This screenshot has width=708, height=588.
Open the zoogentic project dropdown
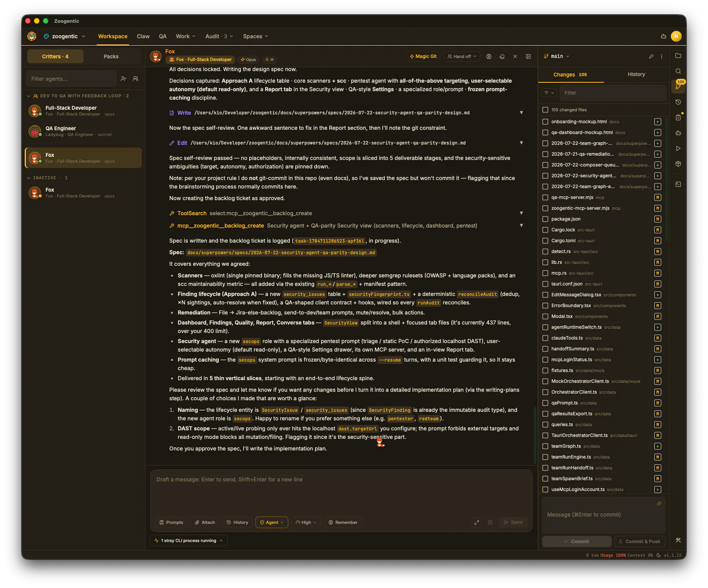(65, 36)
